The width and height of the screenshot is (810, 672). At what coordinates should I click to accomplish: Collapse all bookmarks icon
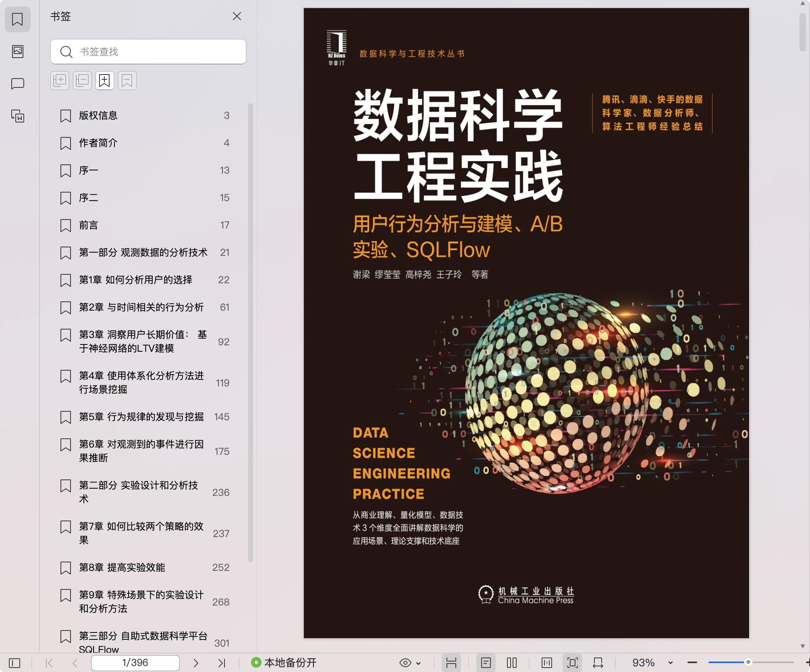pyautogui.click(x=82, y=81)
